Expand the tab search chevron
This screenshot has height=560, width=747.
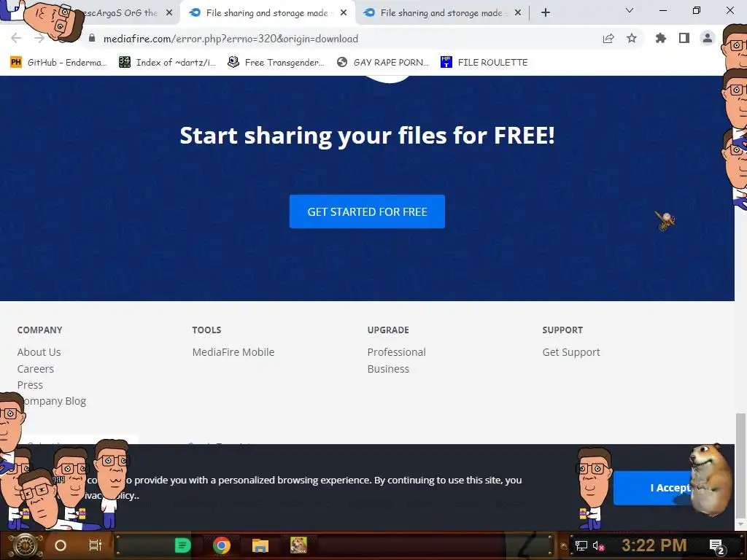630,10
